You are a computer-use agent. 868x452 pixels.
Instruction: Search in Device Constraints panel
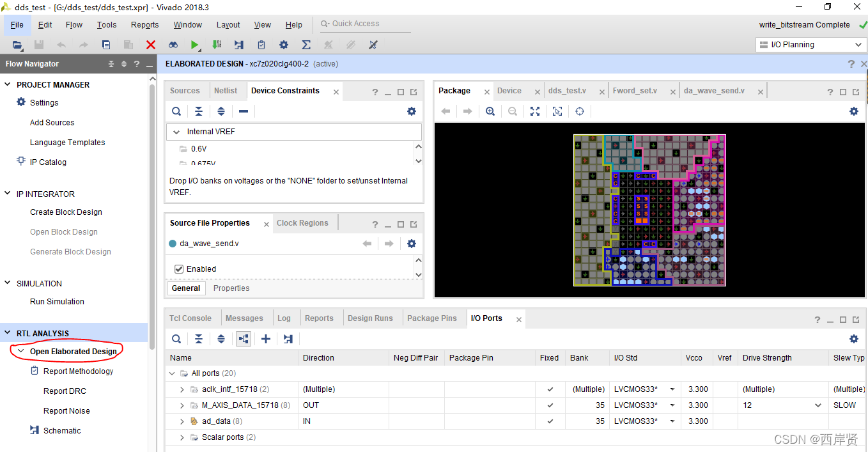click(x=176, y=111)
